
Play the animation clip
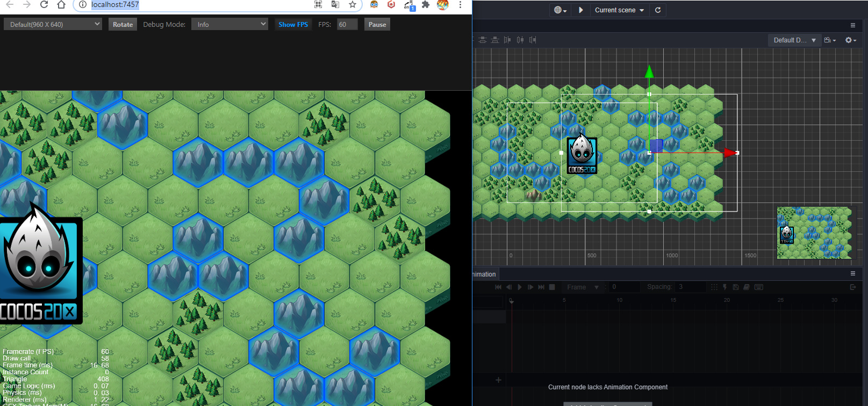click(x=520, y=287)
